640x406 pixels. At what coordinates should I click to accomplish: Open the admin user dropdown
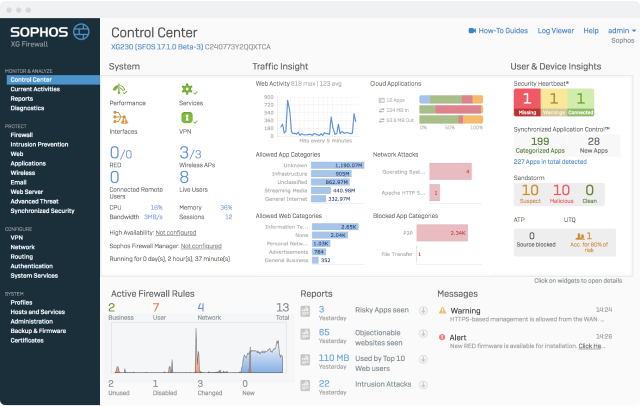[x=622, y=31]
